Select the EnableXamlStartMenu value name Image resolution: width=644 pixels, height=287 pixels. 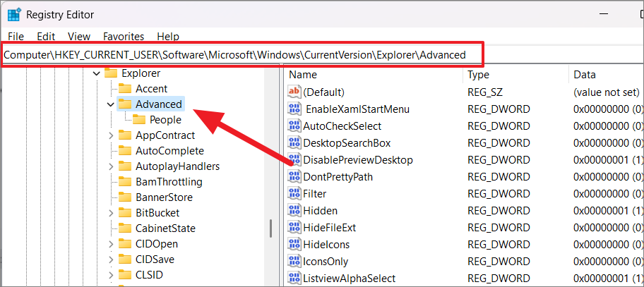[x=358, y=109]
